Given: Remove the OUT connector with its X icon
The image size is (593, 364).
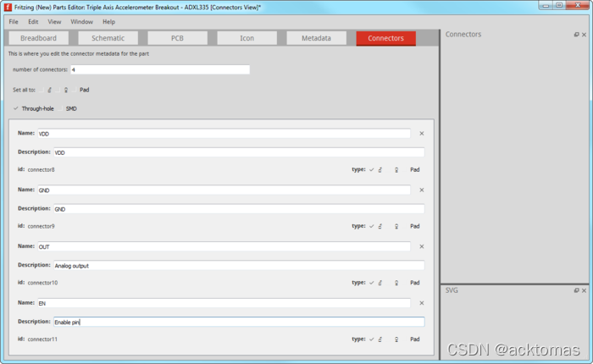Looking at the screenshot, I should [x=421, y=246].
